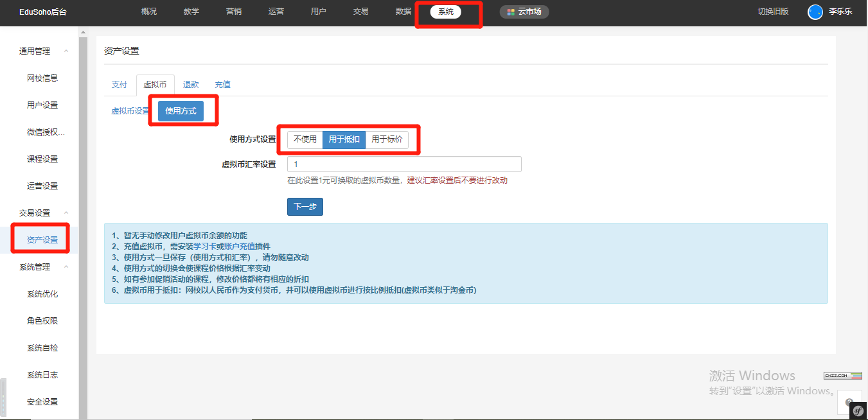Click the 虚拟币汇率设置 input field
Image resolution: width=868 pixels, height=420 pixels.
[403, 164]
